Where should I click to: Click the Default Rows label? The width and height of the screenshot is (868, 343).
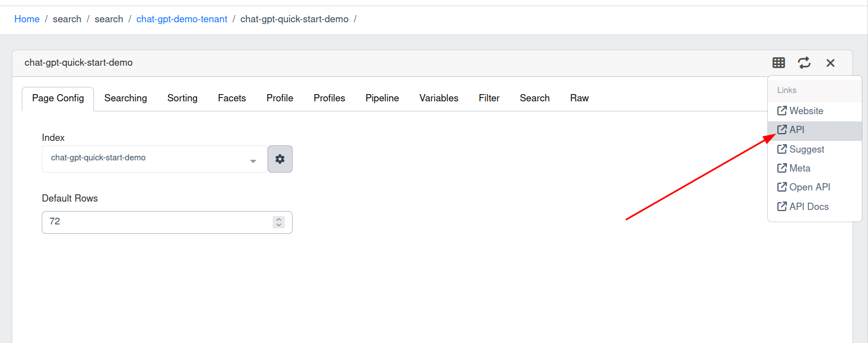point(70,198)
